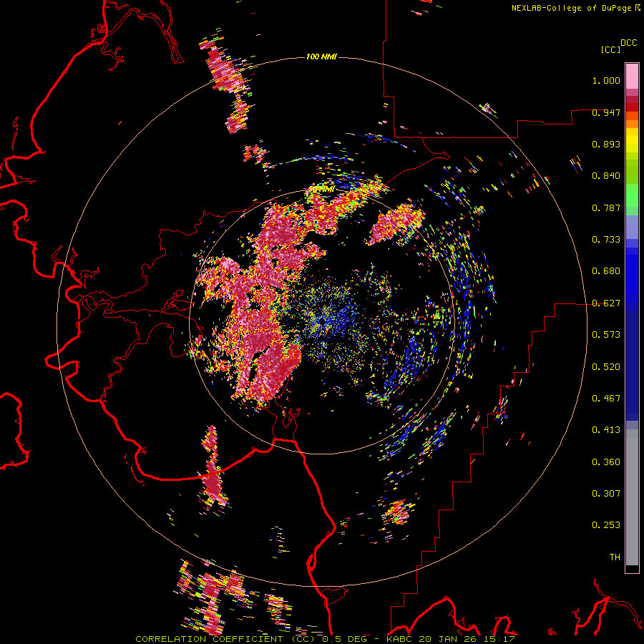The width and height of the screenshot is (644, 644).
Task: Select the 0.627 scale value
Action: [x=606, y=303]
